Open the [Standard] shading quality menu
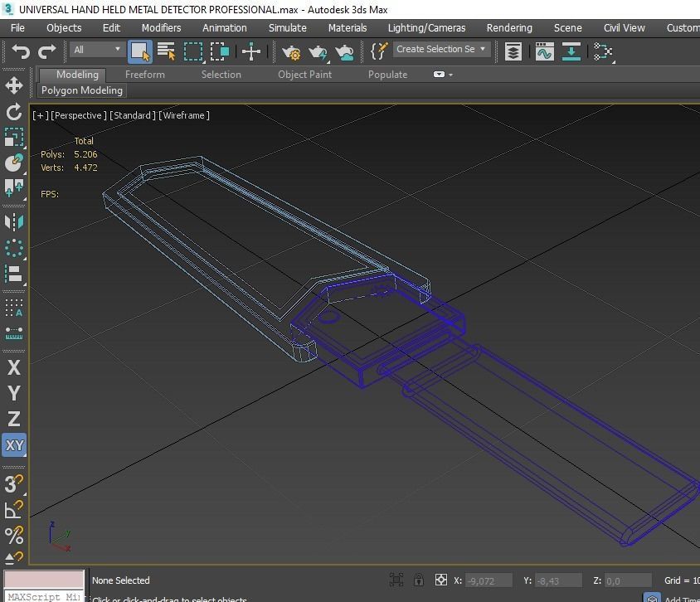700x602 pixels. pyautogui.click(x=132, y=115)
